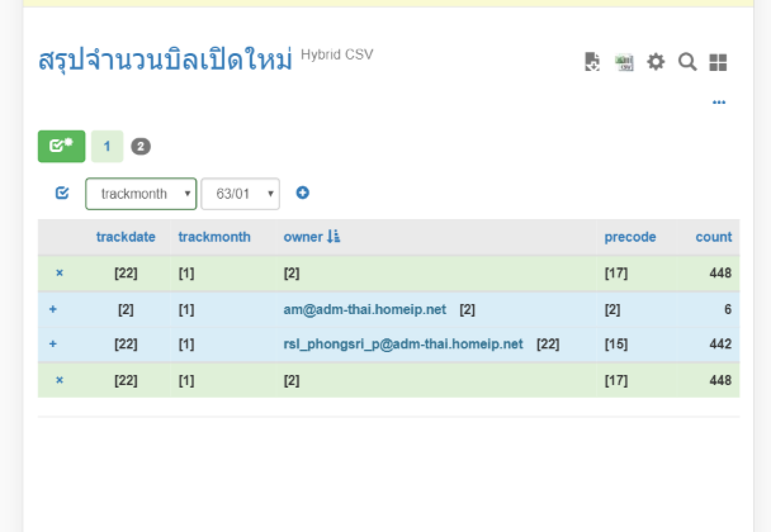
Task: Open the trackmonth field dropdown
Action: pyautogui.click(x=141, y=194)
